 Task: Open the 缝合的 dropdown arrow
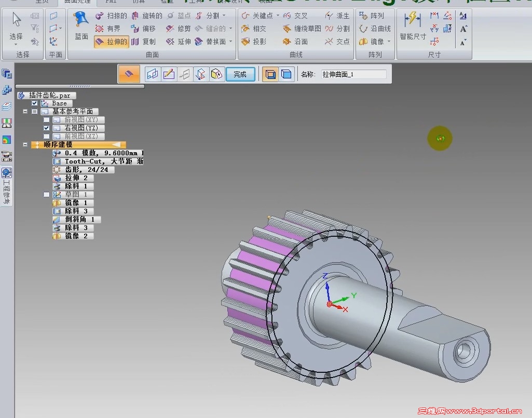click(x=231, y=29)
